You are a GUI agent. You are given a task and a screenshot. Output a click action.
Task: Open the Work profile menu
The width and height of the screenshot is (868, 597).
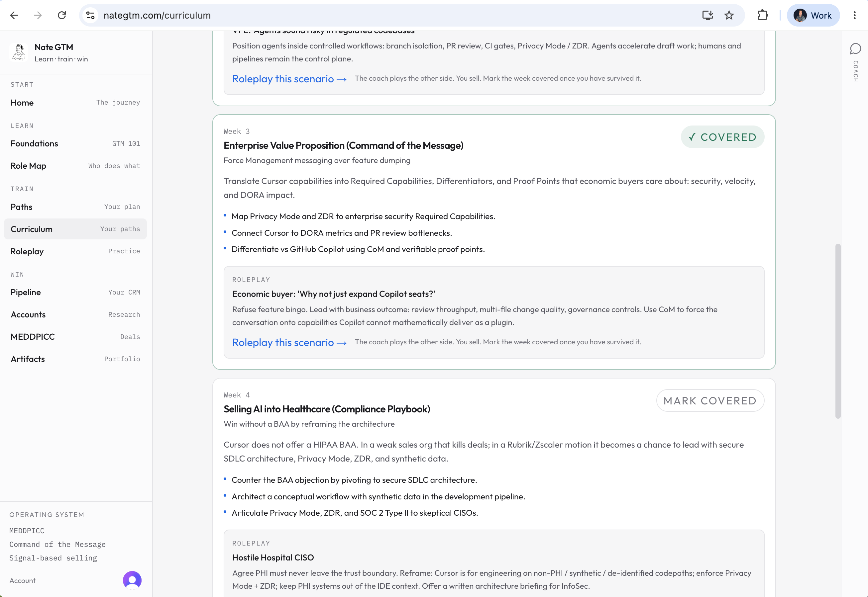(813, 15)
